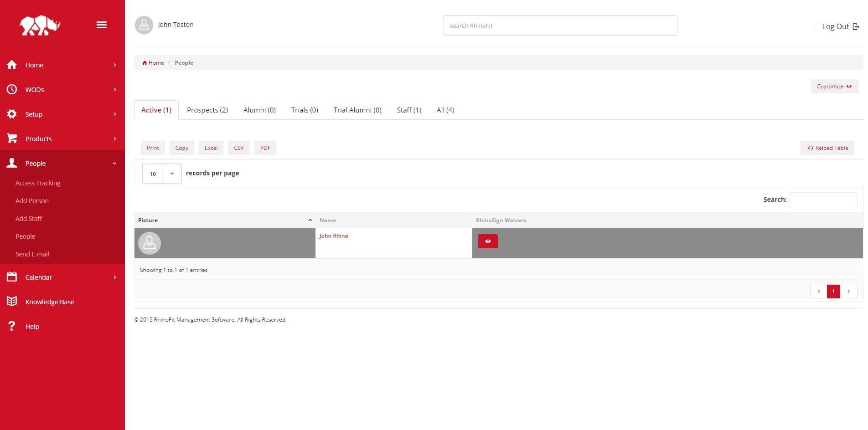
Task: Switch to the Staff (1) tab
Action: (x=409, y=110)
